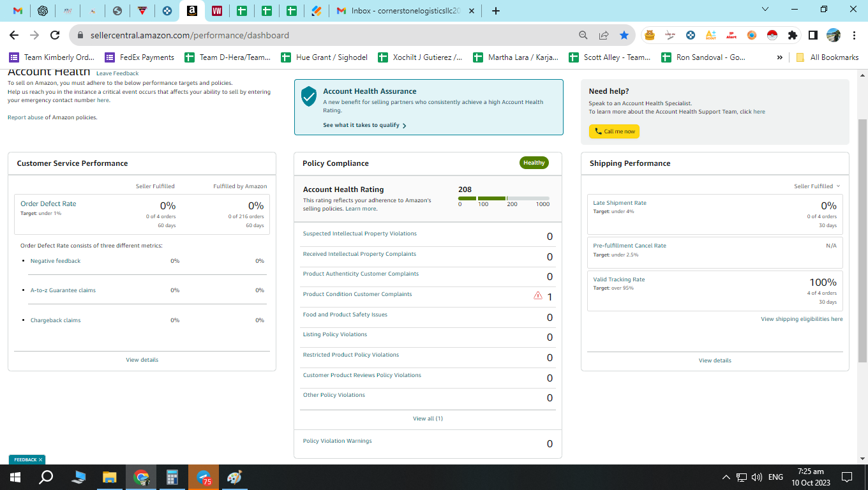Image resolution: width=868 pixels, height=490 pixels.
Task: Click the Account Health Assurance shield icon
Action: click(x=309, y=96)
